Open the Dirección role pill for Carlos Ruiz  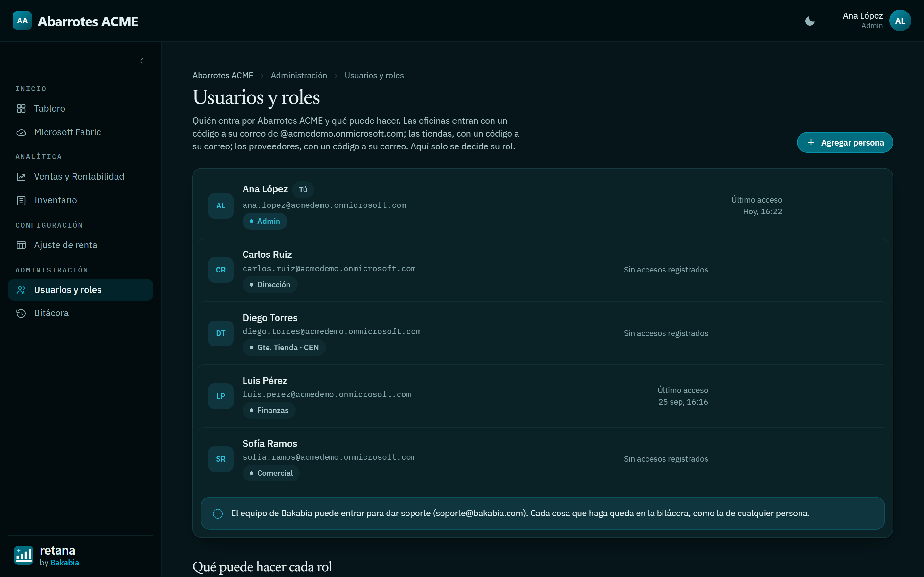pyautogui.click(x=270, y=285)
